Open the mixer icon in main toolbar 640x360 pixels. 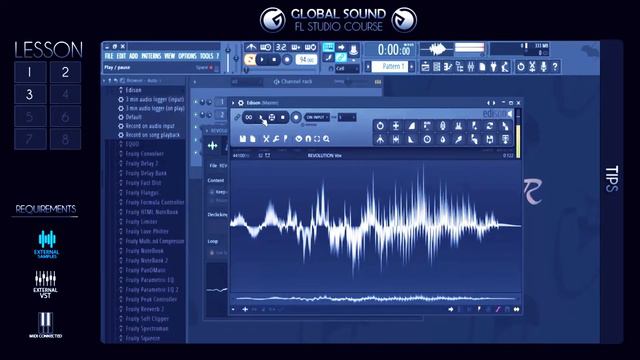pyautogui.click(x=471, y=67)
